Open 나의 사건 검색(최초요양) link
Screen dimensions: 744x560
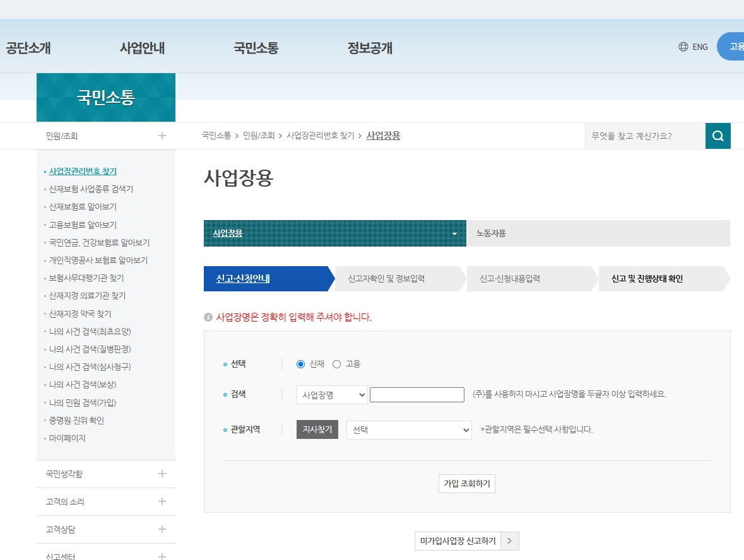pos(90,332)
